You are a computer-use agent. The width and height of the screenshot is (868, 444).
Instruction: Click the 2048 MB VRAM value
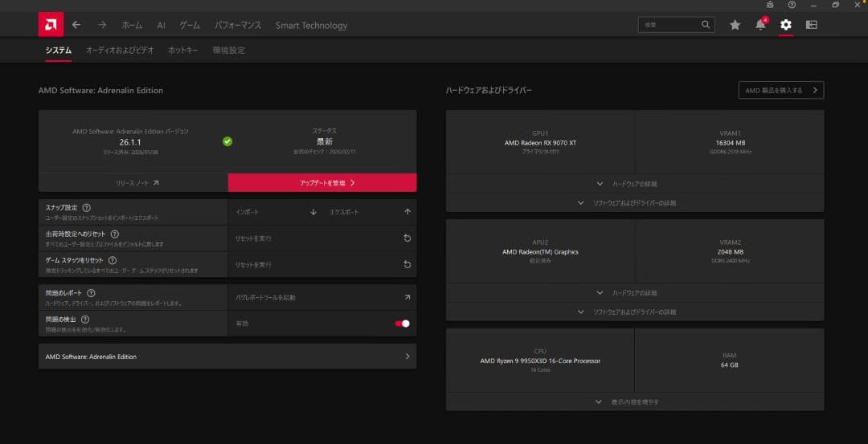point(730,252)
